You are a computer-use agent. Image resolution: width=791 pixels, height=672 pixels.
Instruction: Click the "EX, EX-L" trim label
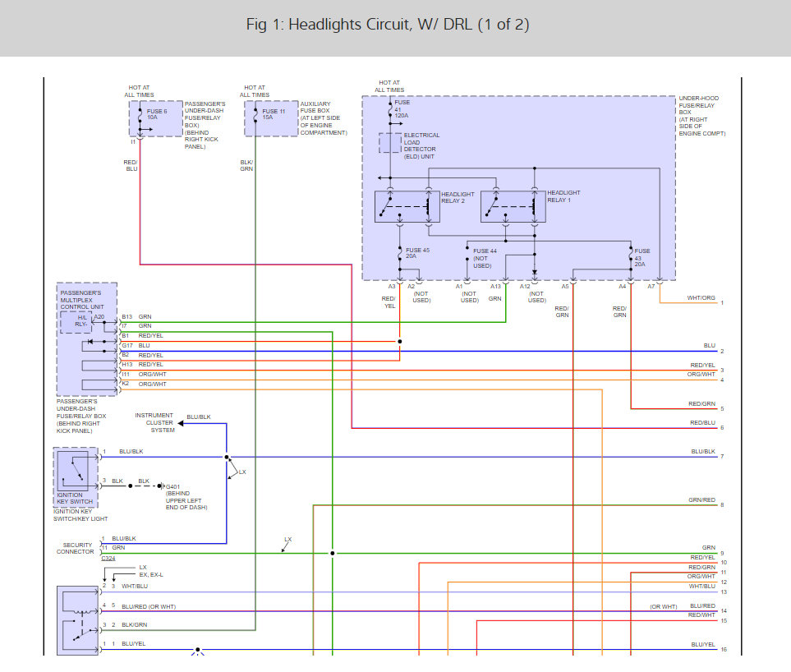(x=151, y=574)
